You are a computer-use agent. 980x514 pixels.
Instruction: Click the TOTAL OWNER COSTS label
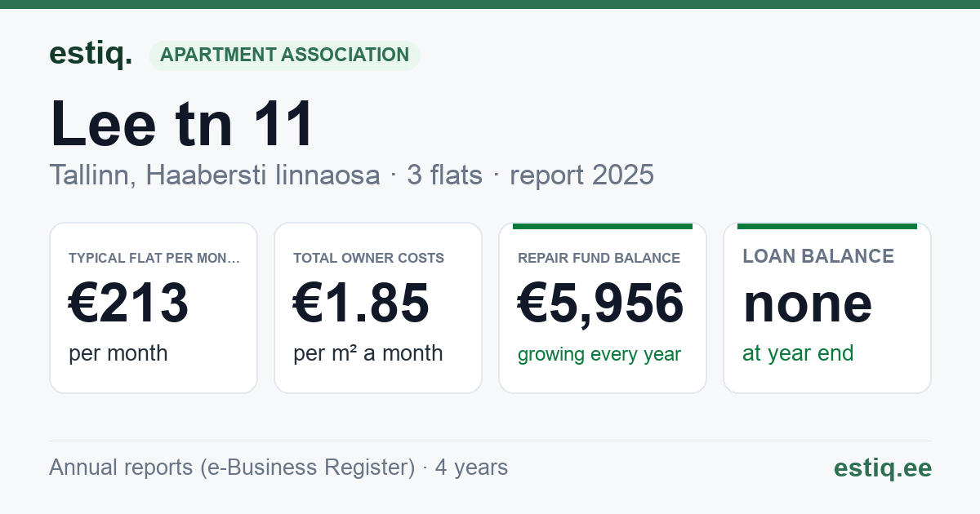pyautogui.click(x=369, y=258)
